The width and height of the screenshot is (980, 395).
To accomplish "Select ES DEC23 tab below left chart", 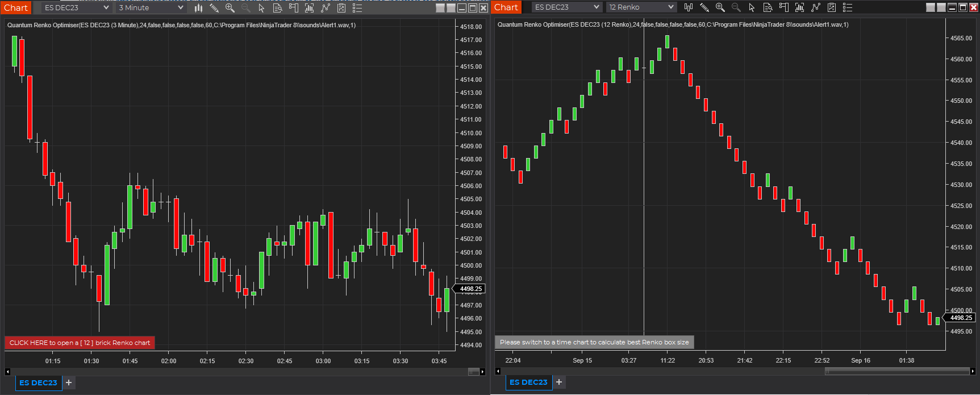I will [x=38, y=382].
